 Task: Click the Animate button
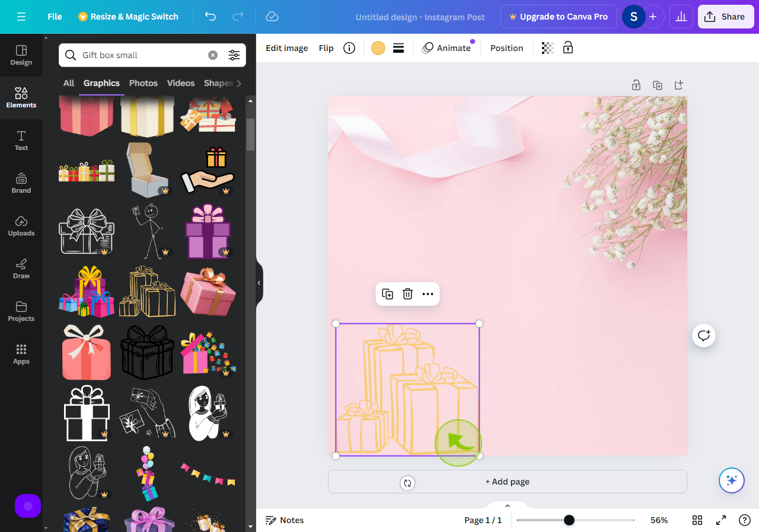(447, 48)
